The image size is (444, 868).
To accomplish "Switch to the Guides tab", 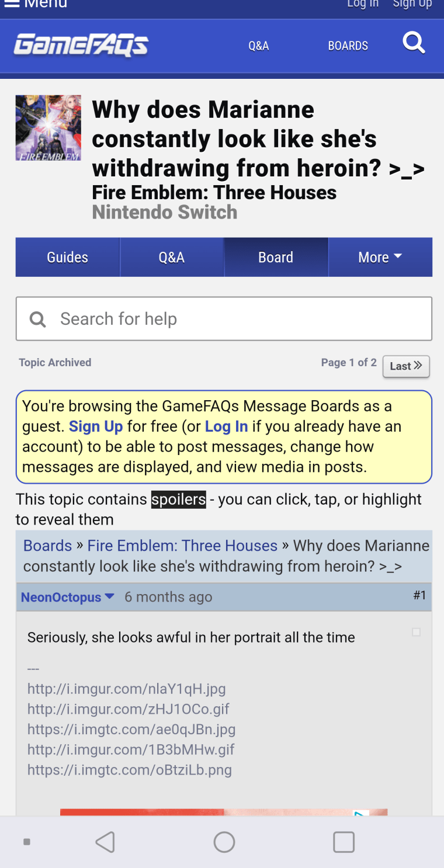I will click(67, 257).
